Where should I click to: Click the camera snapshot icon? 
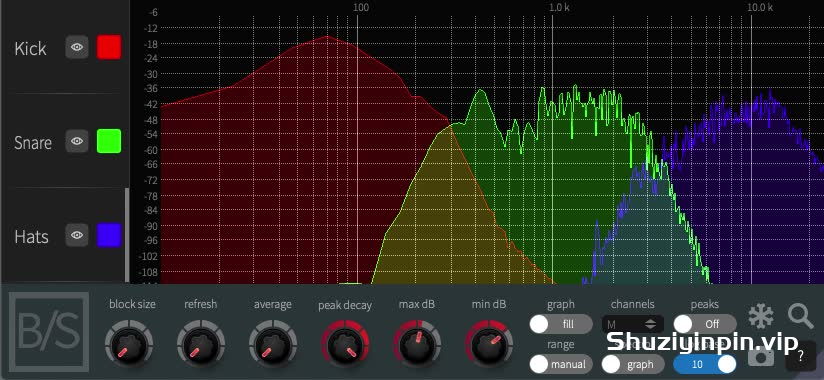click(x=760, y=356)
